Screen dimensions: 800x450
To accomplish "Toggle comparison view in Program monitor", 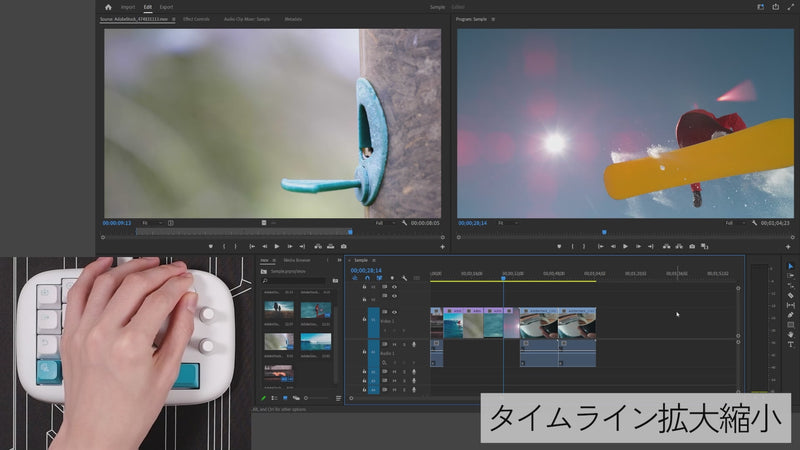I will [705, 246].
